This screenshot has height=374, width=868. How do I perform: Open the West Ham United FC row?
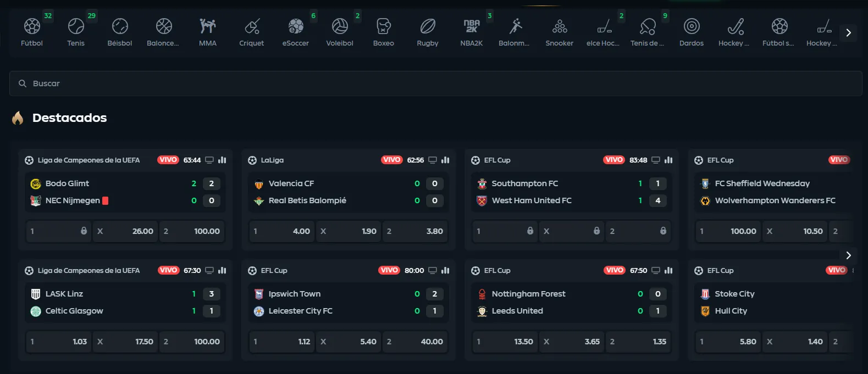572,200
